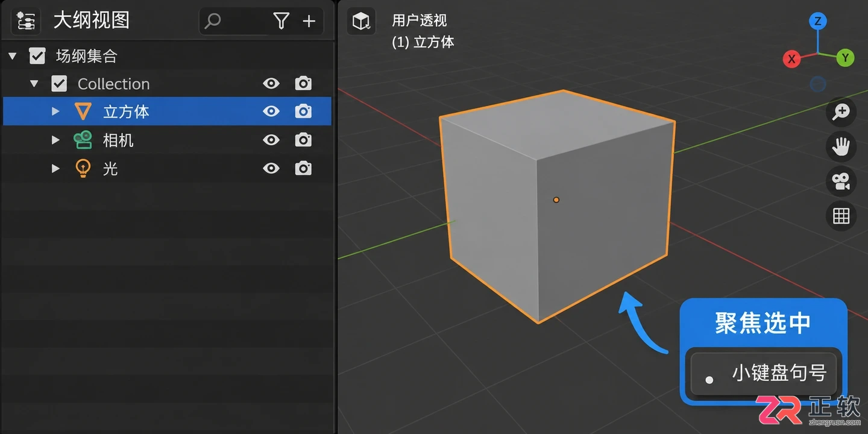Hide 相机 using its eye icon

pyautogui.click(x=271, y=140)
